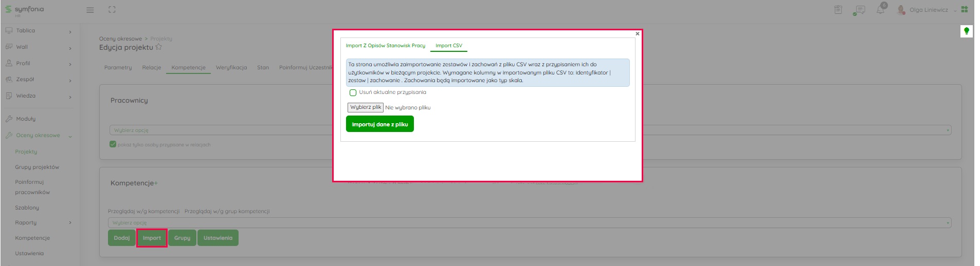Open the notifications bell icon

click(x=880, y=10)
